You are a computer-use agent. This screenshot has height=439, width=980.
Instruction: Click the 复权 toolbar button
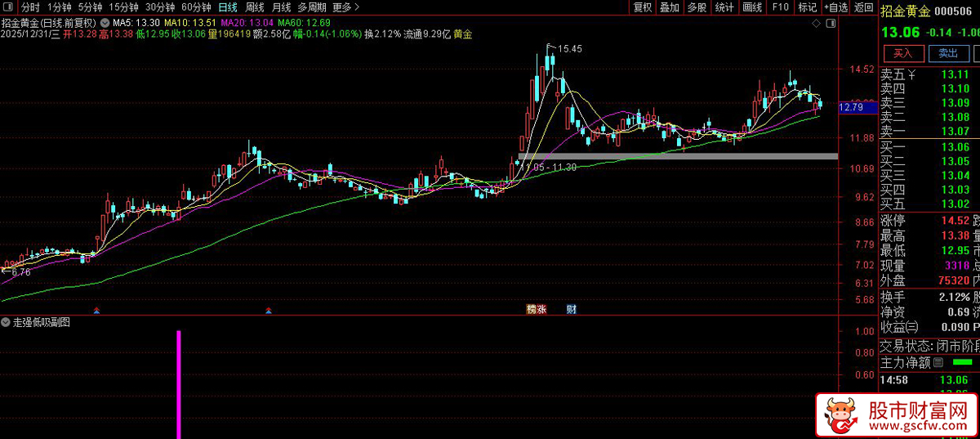tap(643, 7)
